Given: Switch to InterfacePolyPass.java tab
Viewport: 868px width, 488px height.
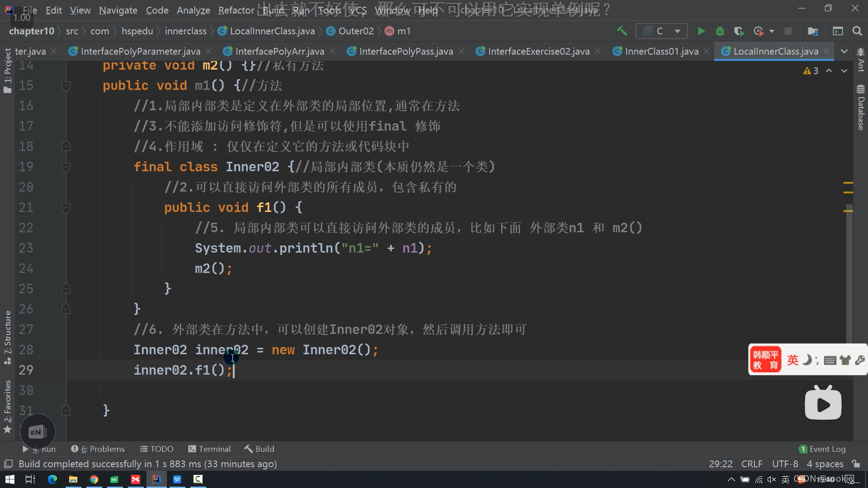Looking at the screenshot, I should pyautogui.click(x=406, y=52).
